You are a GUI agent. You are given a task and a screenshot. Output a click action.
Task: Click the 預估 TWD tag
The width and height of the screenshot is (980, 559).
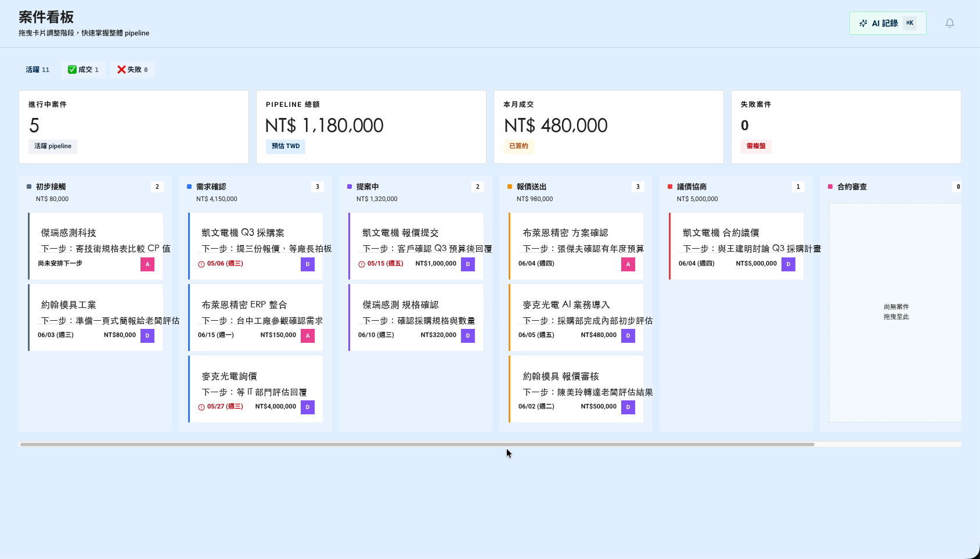286,146
